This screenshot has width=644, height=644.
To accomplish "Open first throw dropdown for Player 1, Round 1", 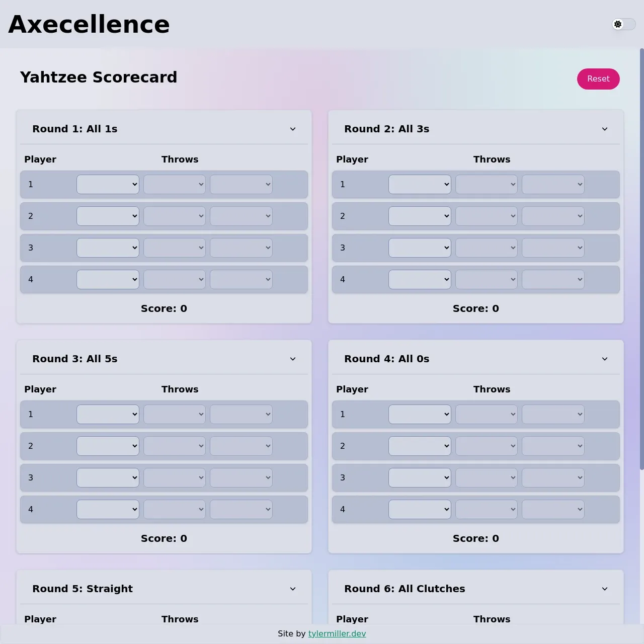I will 107,184.
